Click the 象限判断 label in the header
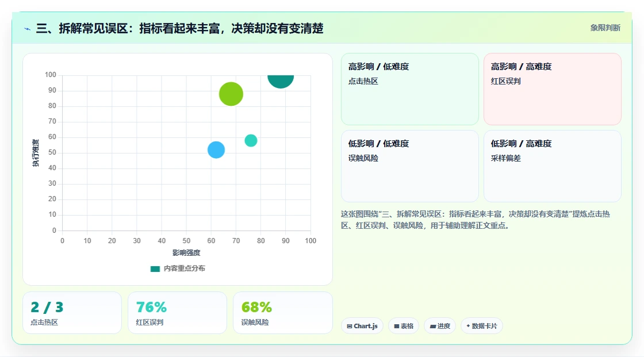Screen dimensions: 644x357 pyautogui.click(x=605, y=28)
